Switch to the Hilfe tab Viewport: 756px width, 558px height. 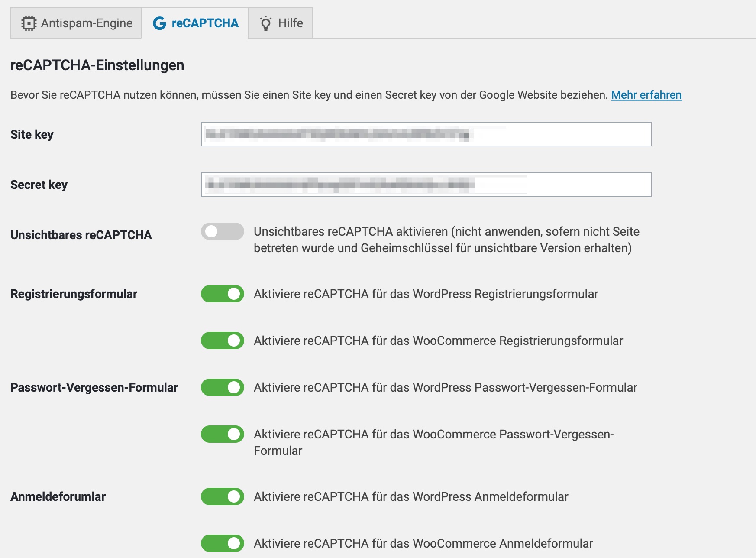(x=281, y=23)
